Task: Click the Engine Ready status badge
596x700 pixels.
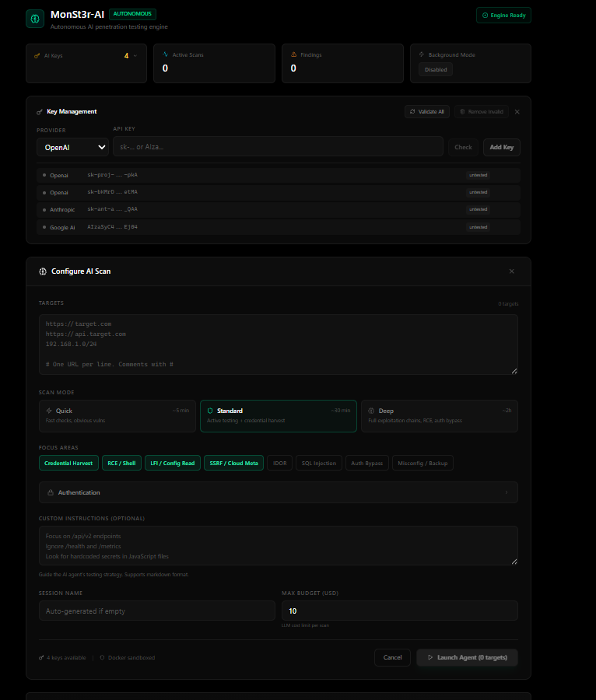Action: (x=503, y=16)
